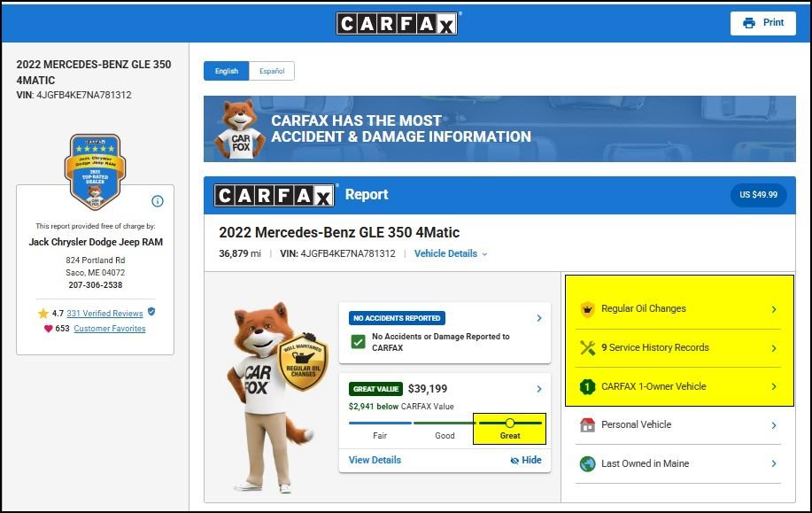Click 824 Portland Rd address line

coord(96,260)
